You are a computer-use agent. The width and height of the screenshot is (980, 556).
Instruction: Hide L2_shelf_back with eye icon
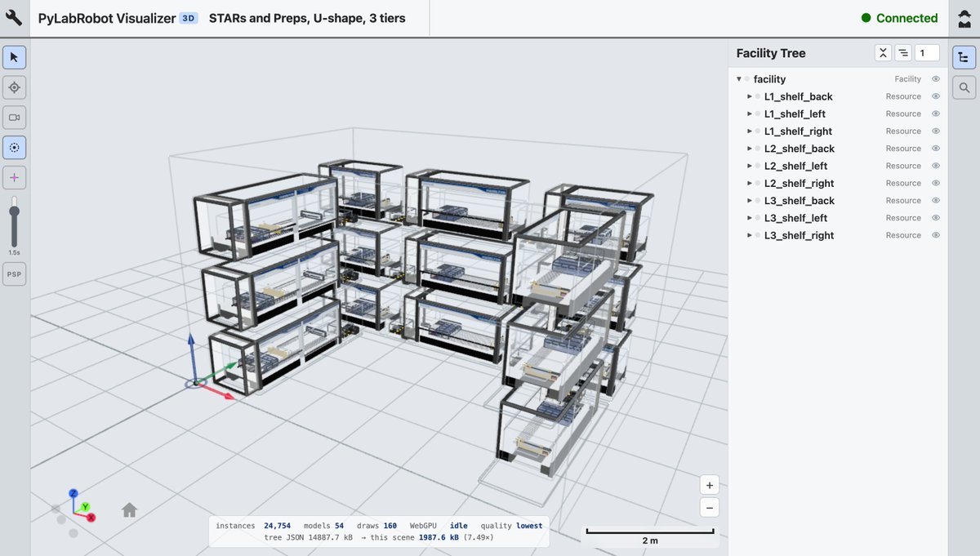click(936, 149)
